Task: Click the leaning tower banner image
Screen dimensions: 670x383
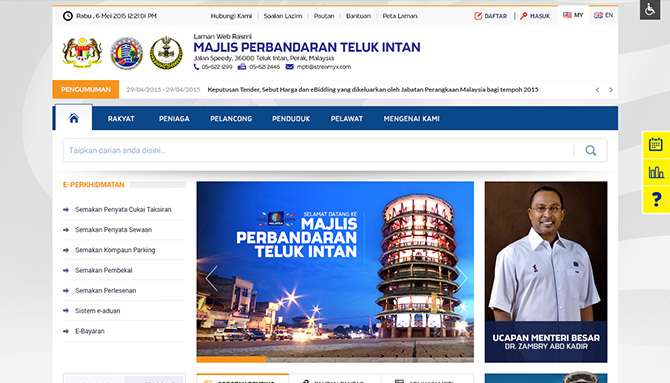Action: click(335, 272)
